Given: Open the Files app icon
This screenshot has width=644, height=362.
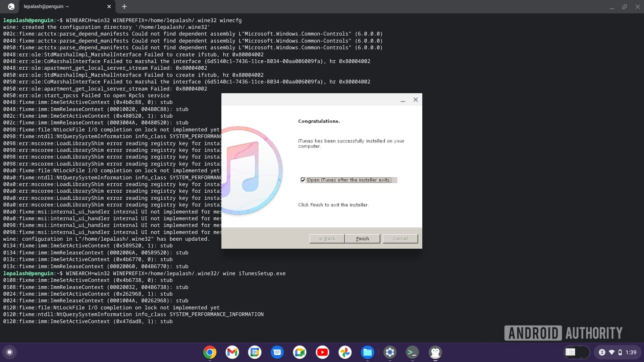Looking at the screenshot, I should [367, 352].
